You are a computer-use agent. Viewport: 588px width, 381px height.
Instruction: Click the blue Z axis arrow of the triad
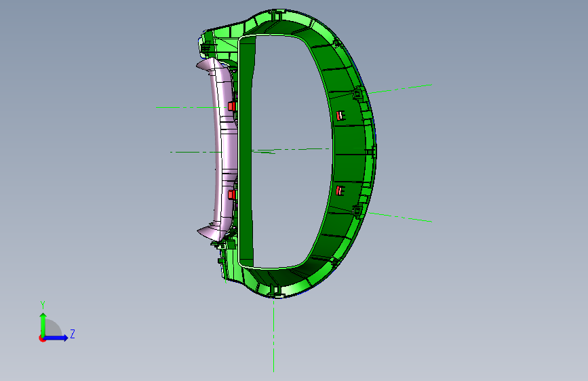56,338
